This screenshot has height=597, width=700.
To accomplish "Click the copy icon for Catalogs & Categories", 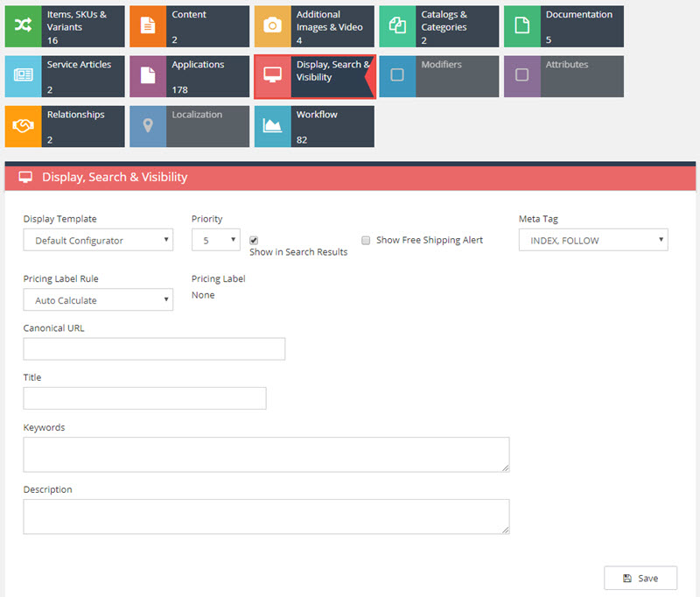I will 397,26.
